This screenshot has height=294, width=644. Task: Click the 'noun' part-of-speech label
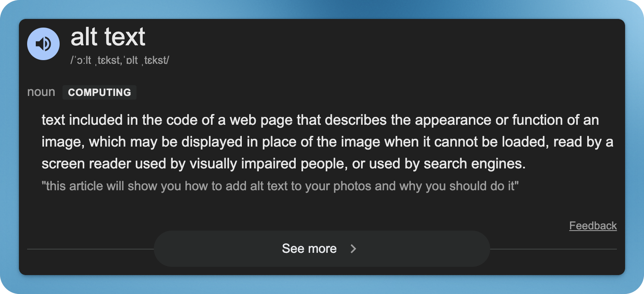(x=41, y=92)
